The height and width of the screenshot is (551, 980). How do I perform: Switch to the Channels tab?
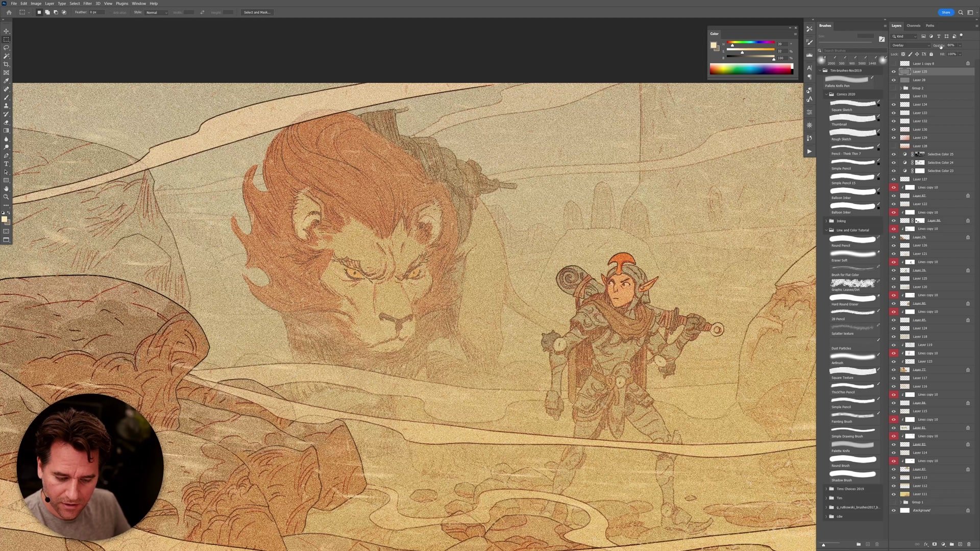(x=913, y=26)
